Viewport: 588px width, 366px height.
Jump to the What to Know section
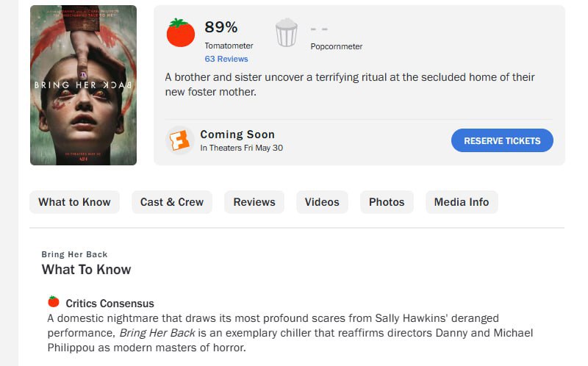tap(74, 202)
